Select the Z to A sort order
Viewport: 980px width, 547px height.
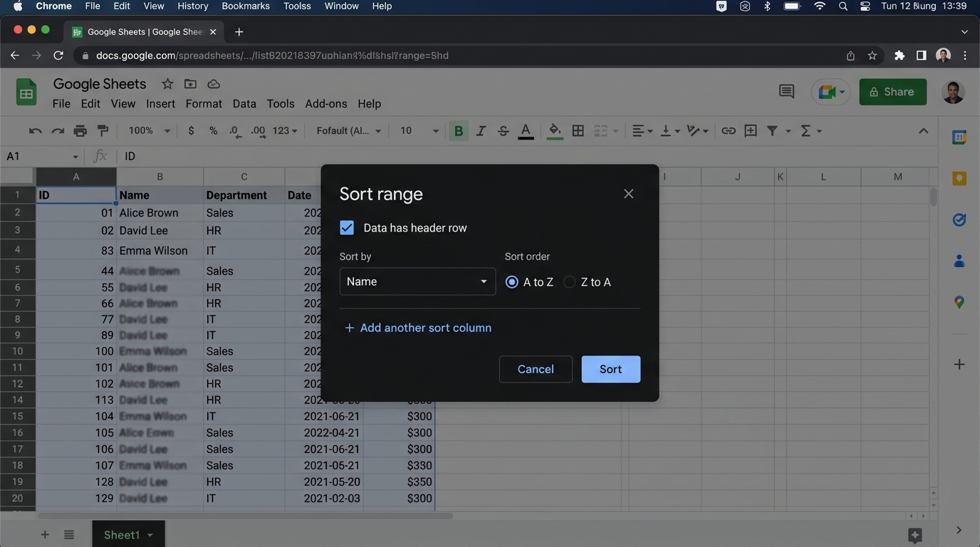click(569, 282)
